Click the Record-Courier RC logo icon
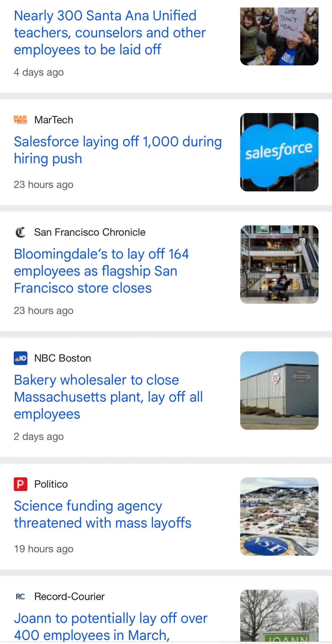The image size is (332, 644). (20, 597)
